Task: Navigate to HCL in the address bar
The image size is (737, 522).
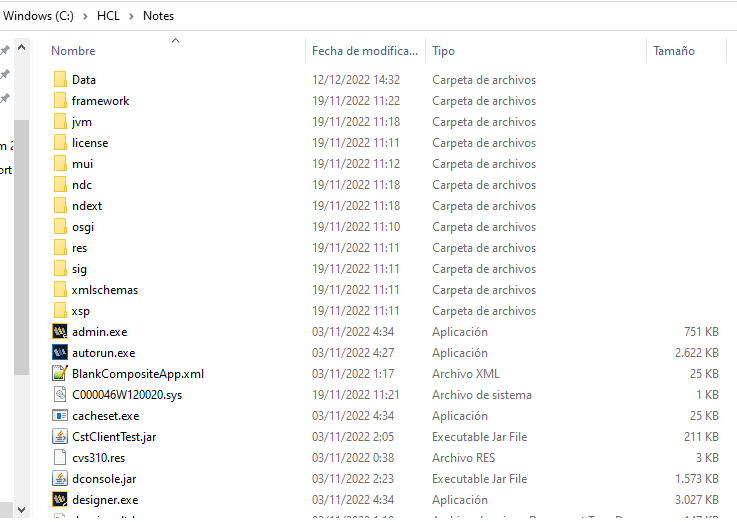Action: pyautogui.click(x=108, y=16)
